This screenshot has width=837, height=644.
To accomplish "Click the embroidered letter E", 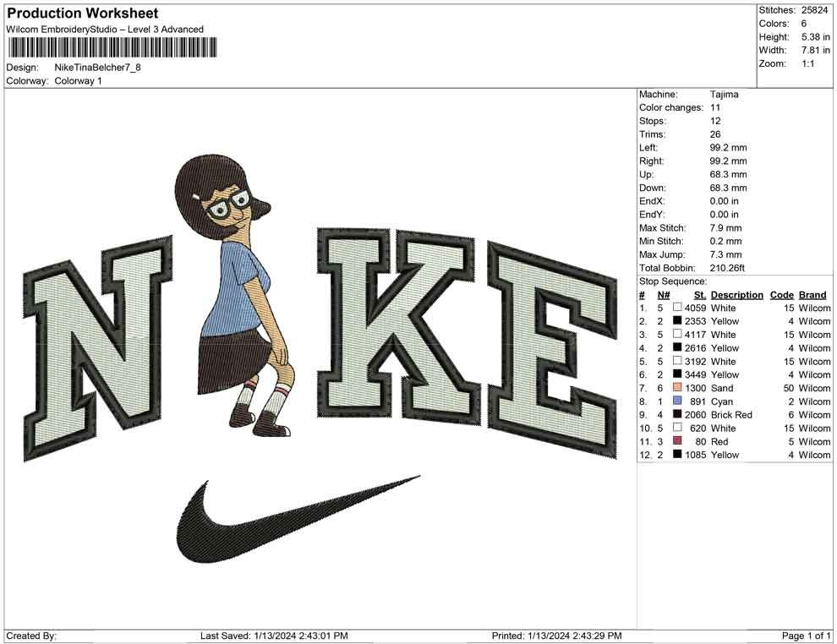I will 552,348.
